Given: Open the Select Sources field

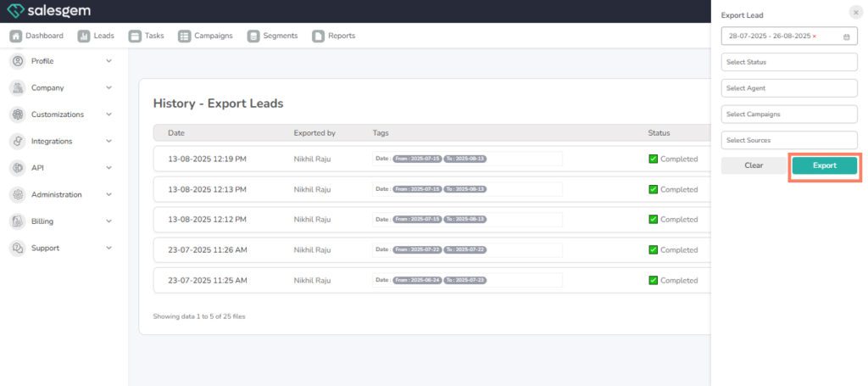Looking at the screenshot, I should coord(789,140).
